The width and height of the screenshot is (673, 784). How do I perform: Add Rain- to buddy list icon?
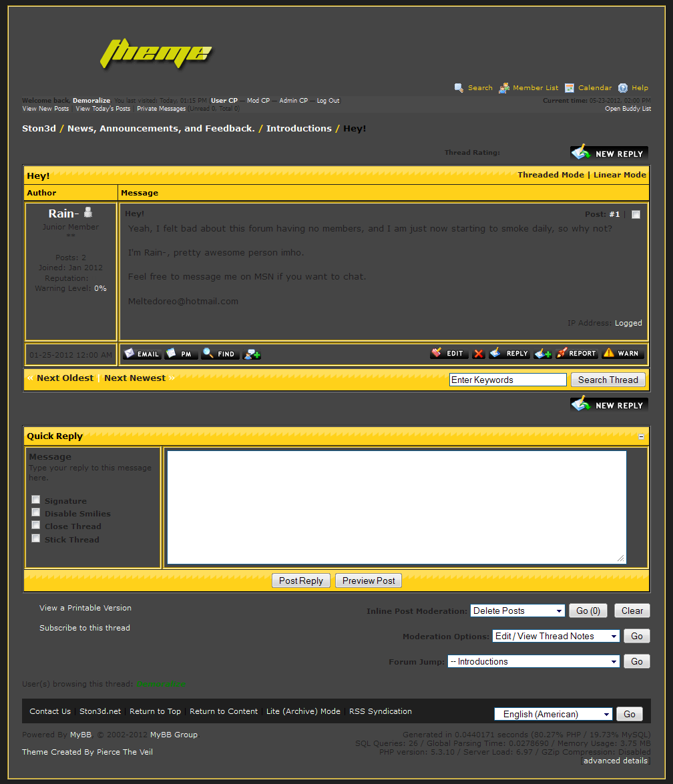tap(252, 354)
